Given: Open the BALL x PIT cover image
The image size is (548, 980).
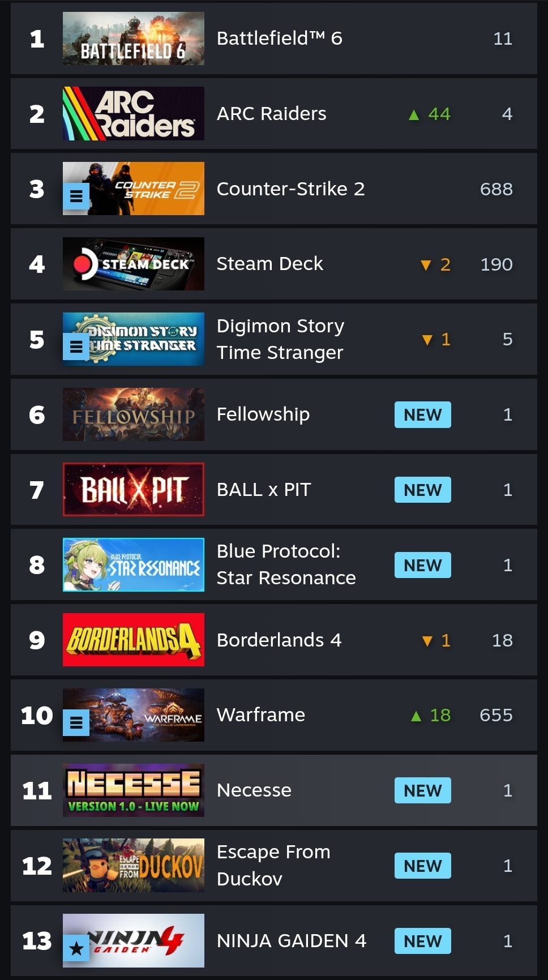Looking at the screenshot, I should point(134,490).
